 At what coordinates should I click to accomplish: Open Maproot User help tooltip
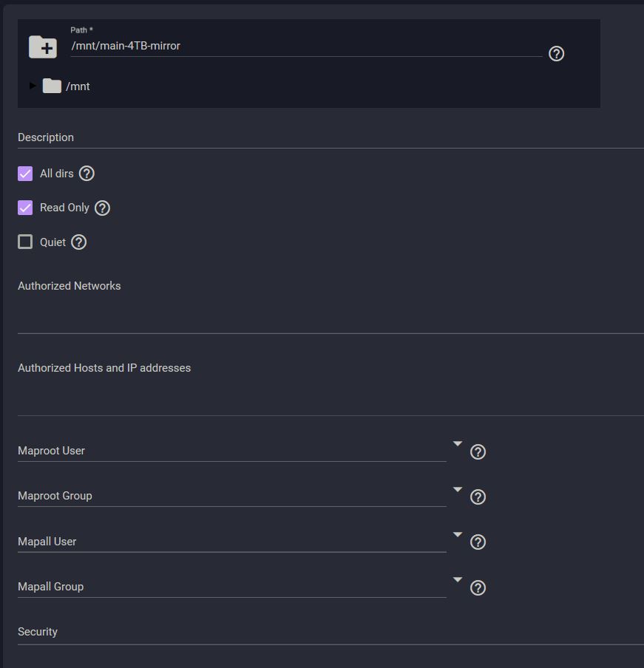(x=478, y=451)
